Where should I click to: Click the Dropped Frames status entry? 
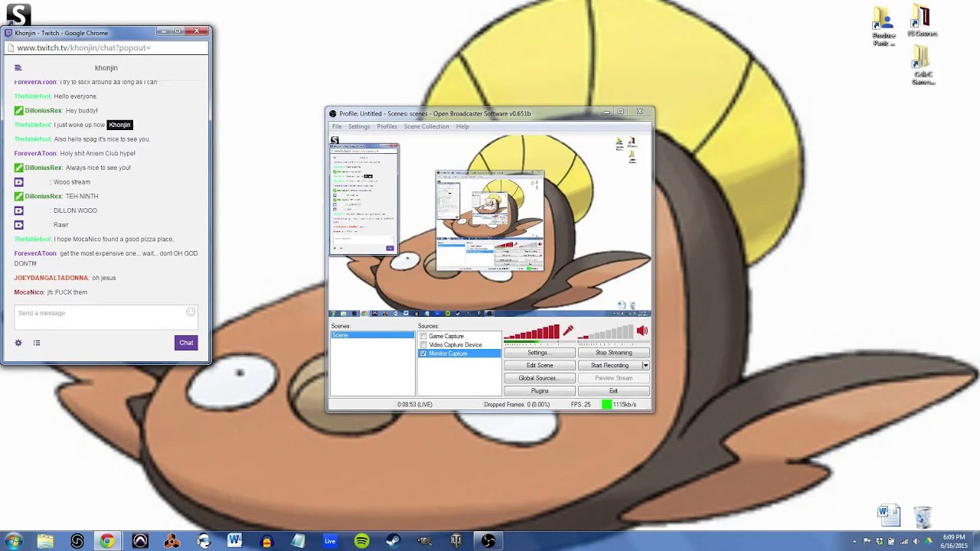[517, 404]
